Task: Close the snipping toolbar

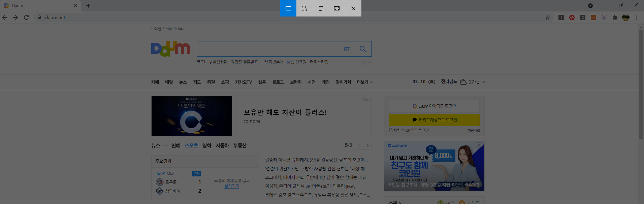Action: click(x=353, y=8)
